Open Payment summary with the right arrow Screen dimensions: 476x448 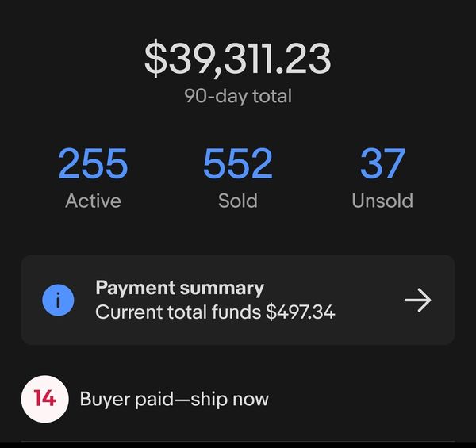tap(417, 300)
